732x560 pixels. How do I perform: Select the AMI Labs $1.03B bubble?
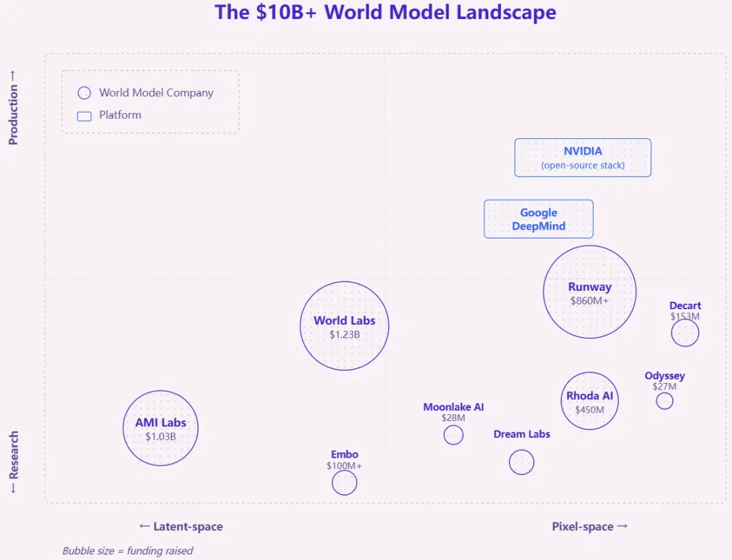click(x=161, y=428)
